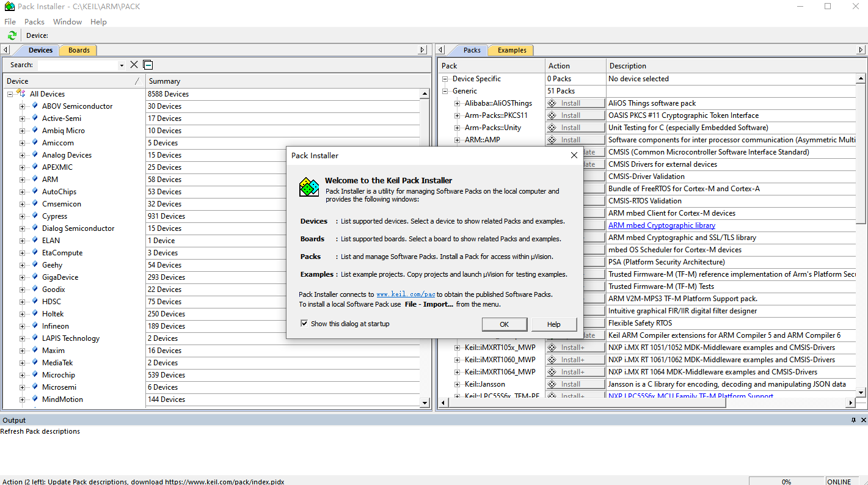Open the Search field dropdown arrow
The image size is (868, 485).
[x=122, y=65]
